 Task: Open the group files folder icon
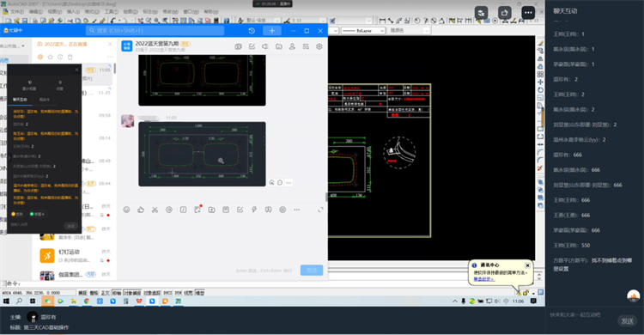(x=279, y=46)
